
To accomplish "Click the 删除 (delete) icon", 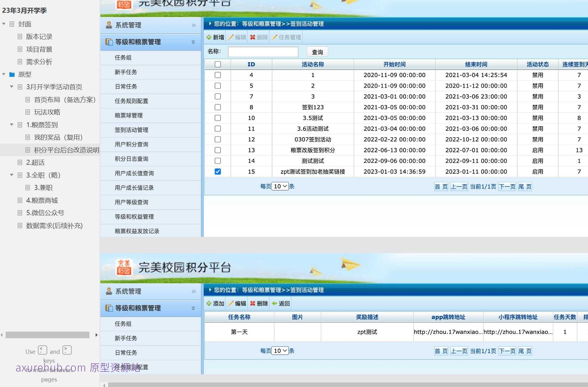I will point(252,37).
